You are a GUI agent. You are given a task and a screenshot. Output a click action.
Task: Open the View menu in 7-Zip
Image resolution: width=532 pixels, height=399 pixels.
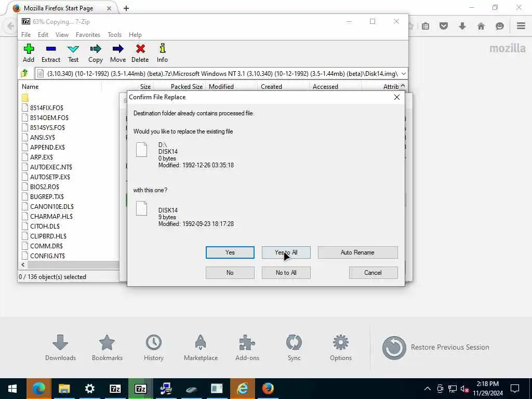pyautogui.click(x=62, y=35)
